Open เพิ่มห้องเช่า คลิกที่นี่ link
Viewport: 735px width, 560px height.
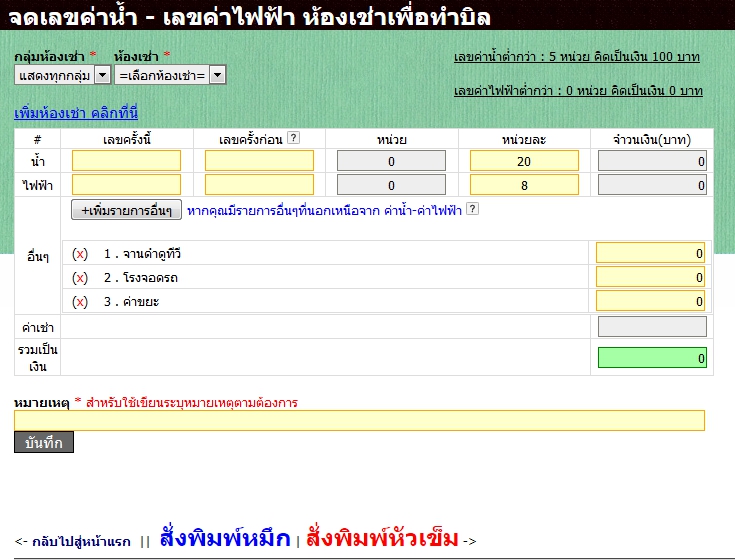pyautogui.click(x=76, y=113)
